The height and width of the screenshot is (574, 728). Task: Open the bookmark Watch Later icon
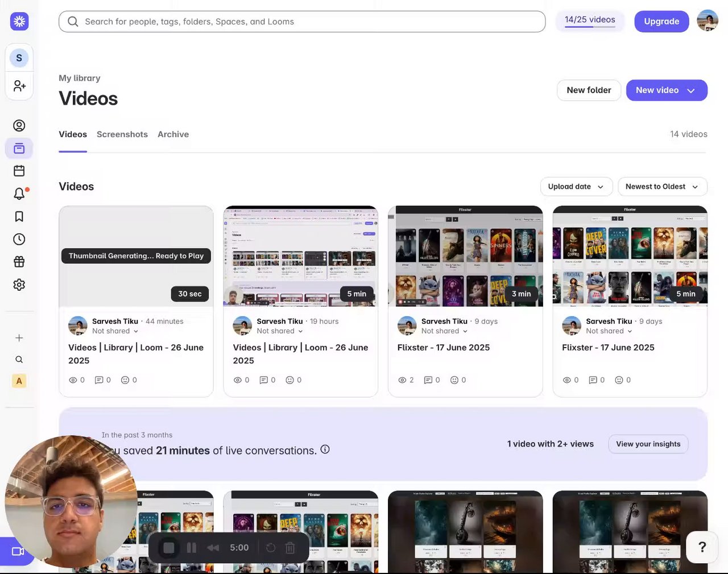(x=19, y=216)
